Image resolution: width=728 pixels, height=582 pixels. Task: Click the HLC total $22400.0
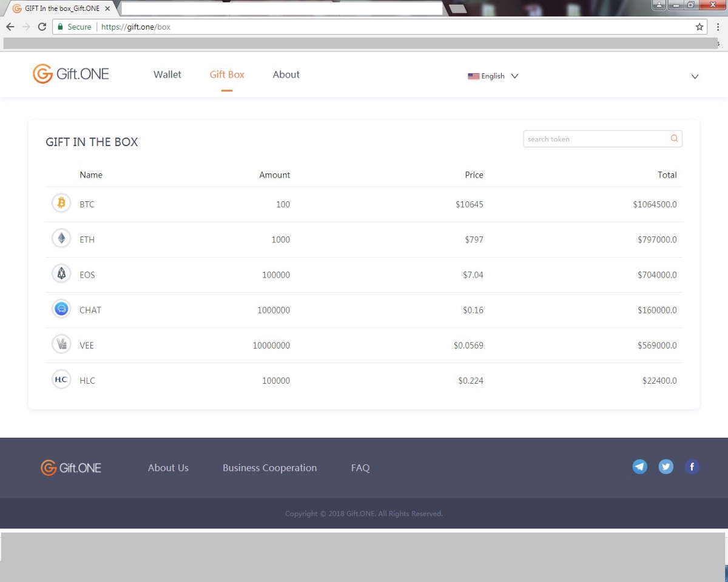click(x=660, y=380)
